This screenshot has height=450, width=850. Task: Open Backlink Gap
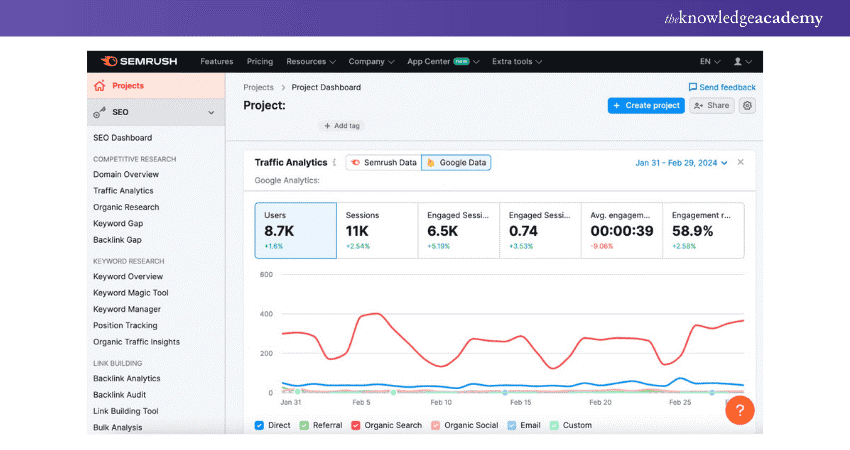coord(117,240)
